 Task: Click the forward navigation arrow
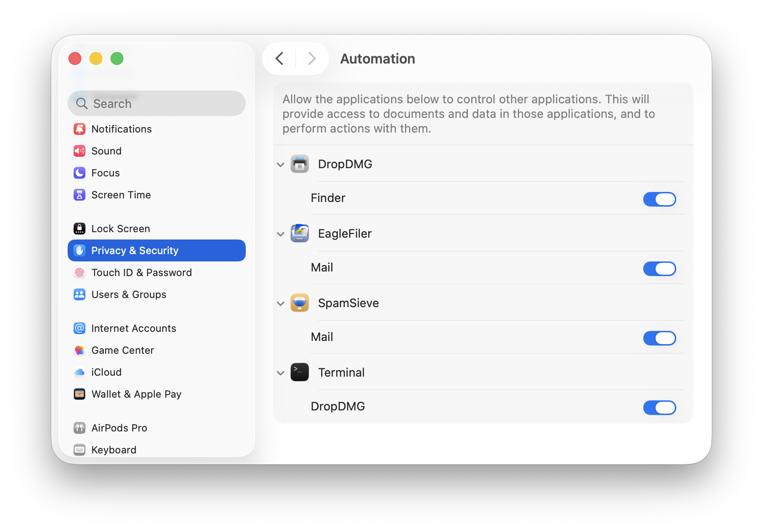pos(311,58)
